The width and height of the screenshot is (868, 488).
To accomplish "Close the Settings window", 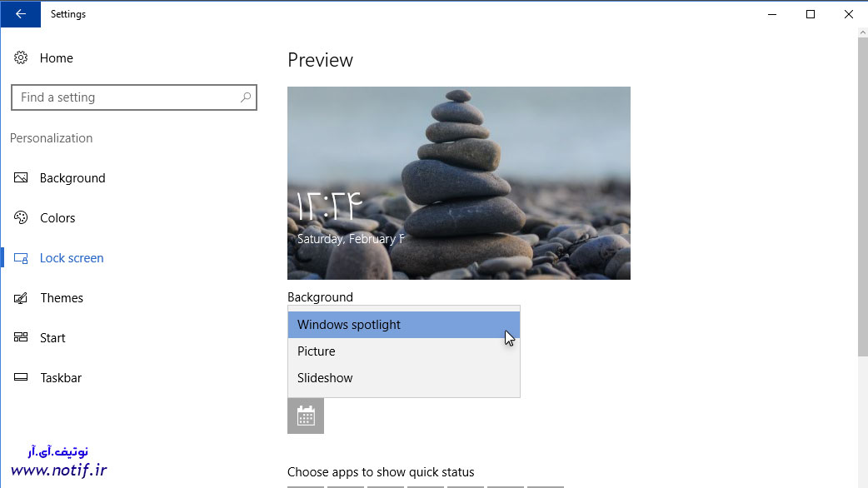I will click(848, 14).
